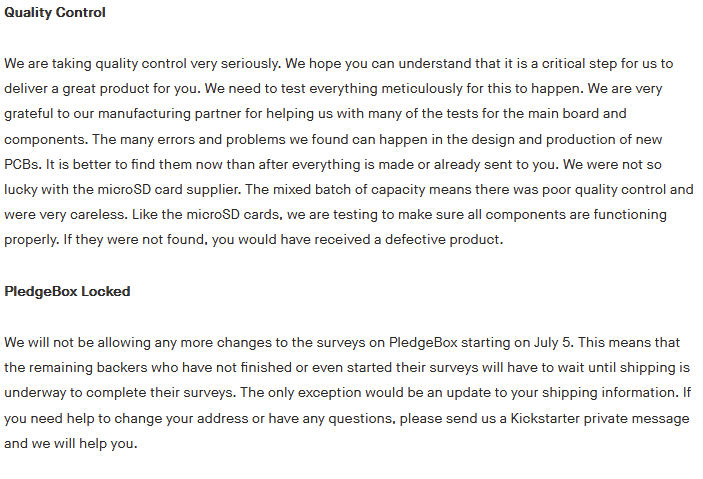Click the 'PledgeBox Locked' heading
Screen dimensions: 703x479
67,291
